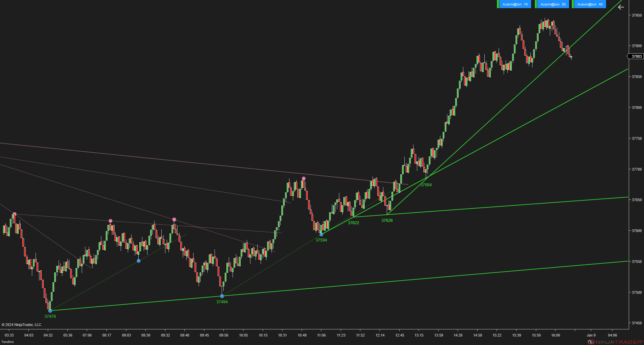
Task: Select the blue swing low dot at 37470
Action: click(x=50, y=310)
